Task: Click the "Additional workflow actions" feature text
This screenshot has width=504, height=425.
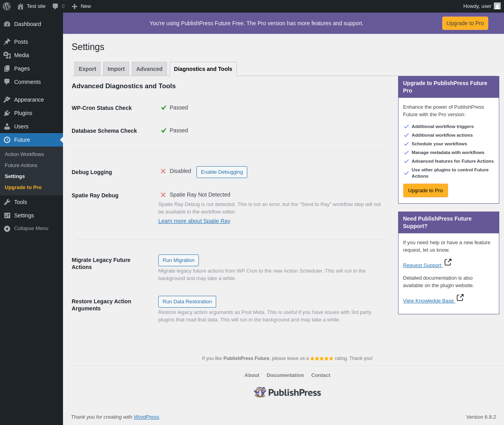Action: [x=442, y=135]
